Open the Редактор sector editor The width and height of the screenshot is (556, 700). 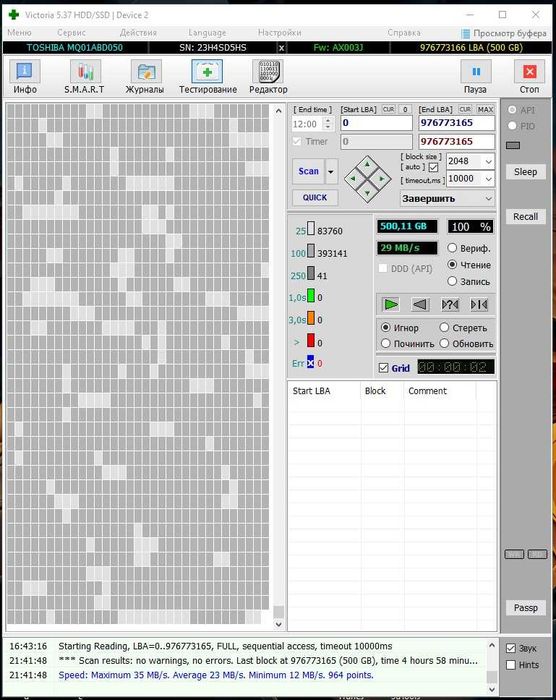[x=268, y=77]
